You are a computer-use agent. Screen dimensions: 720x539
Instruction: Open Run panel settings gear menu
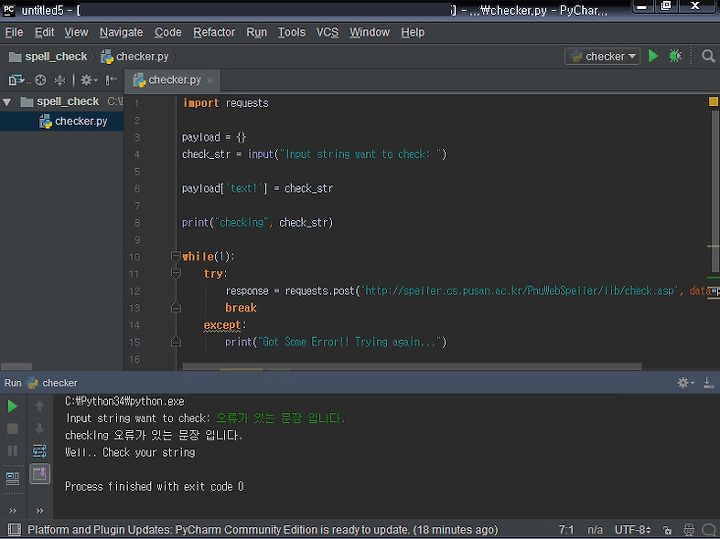tap(685, 382)
